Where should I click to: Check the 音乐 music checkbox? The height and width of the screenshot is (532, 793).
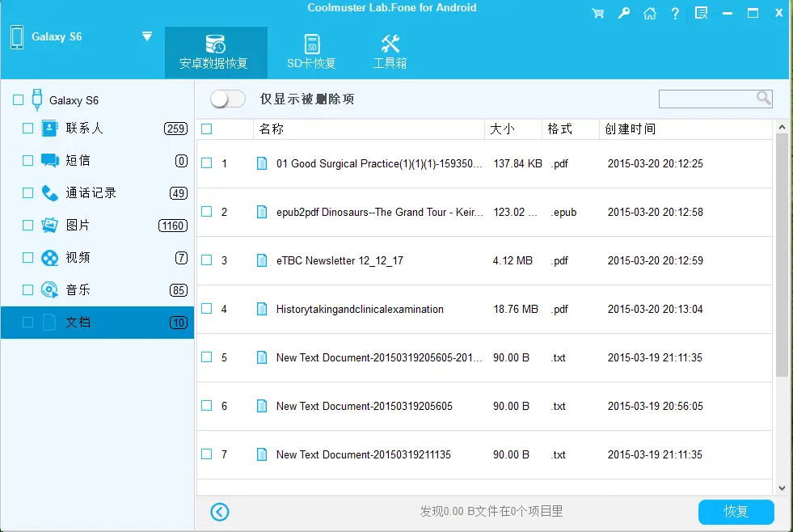27,289
